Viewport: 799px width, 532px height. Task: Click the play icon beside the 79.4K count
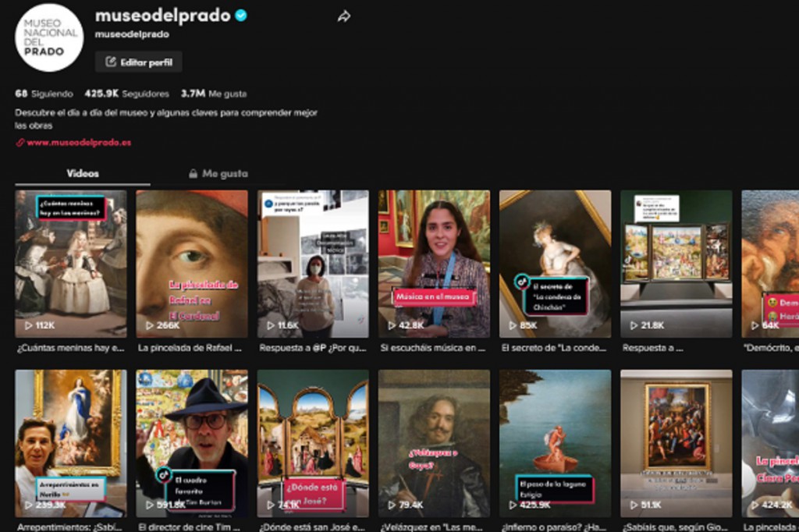pos(392,505)
